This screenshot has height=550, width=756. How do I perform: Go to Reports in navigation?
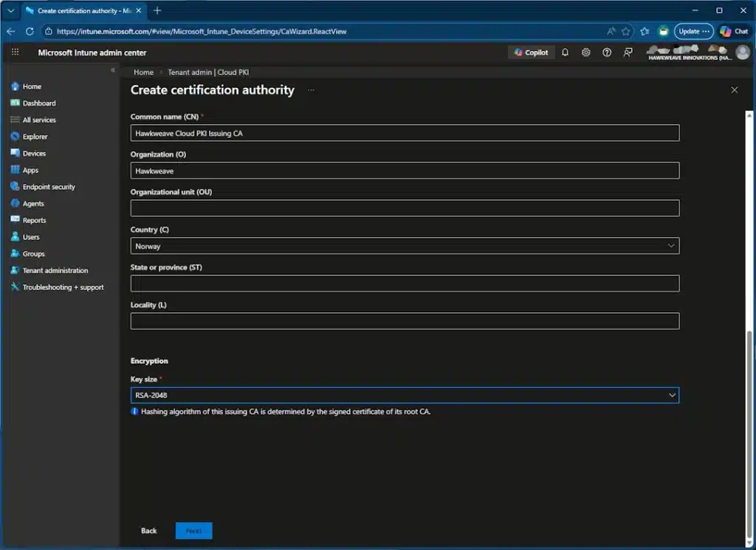[x=34, y=220]
